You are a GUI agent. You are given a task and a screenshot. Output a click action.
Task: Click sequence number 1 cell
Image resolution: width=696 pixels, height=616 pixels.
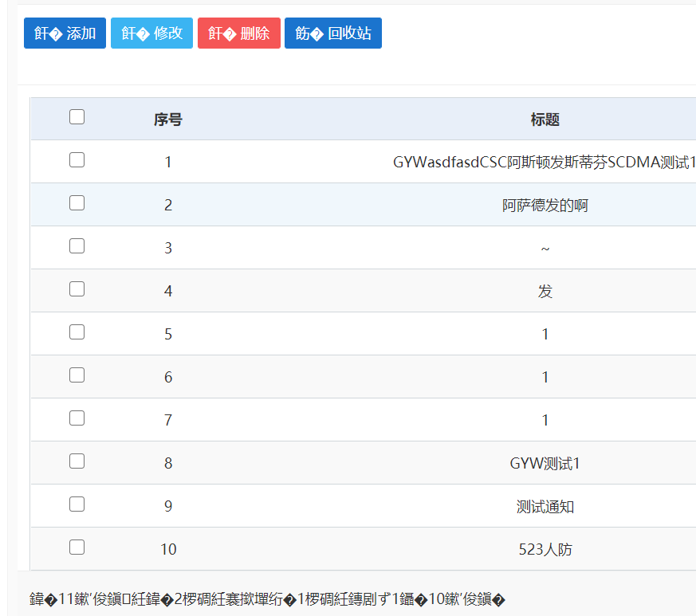coord(168,162)
